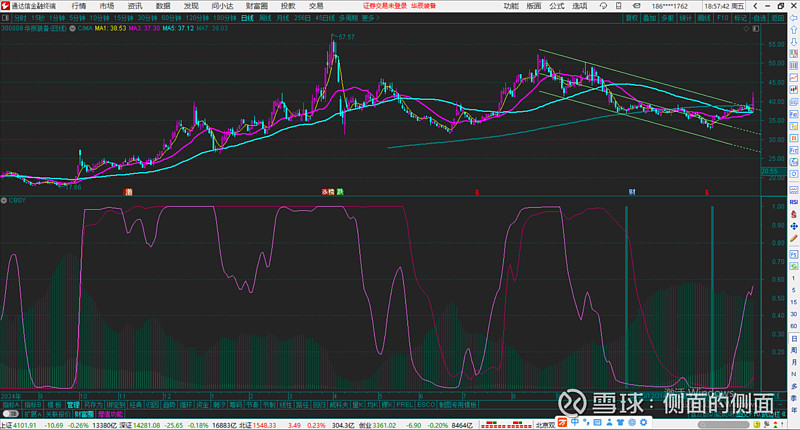Toggle the switch left of 扩展
This screenshot has height=430, width=800.
pyautogui.click(x=11, y=414)
